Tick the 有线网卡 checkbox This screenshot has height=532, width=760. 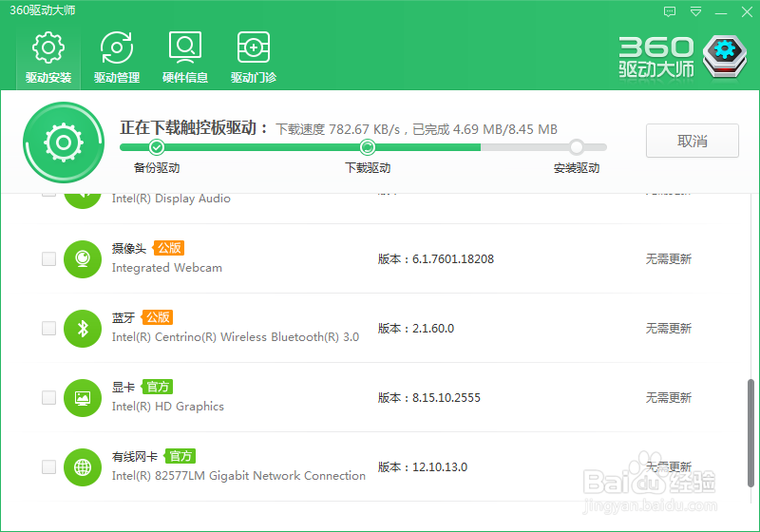(49, 466)
